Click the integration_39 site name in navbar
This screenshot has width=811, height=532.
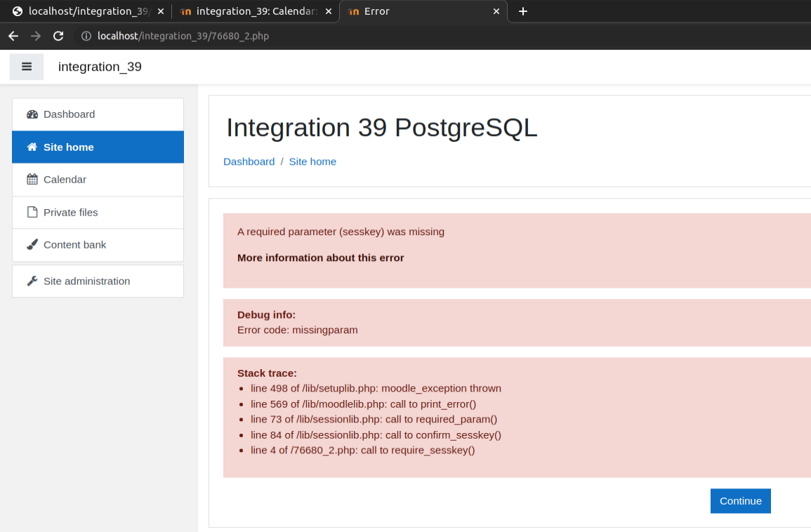click(x=100, y=67)
